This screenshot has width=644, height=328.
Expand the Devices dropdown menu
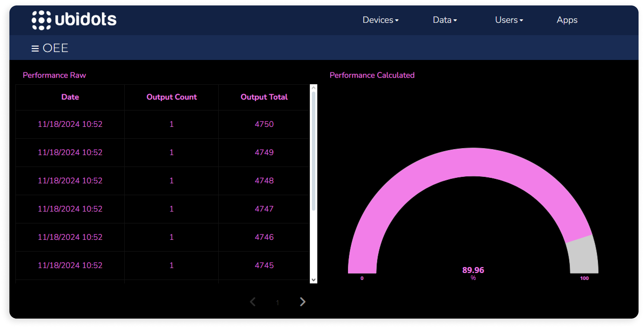point(380,20)
